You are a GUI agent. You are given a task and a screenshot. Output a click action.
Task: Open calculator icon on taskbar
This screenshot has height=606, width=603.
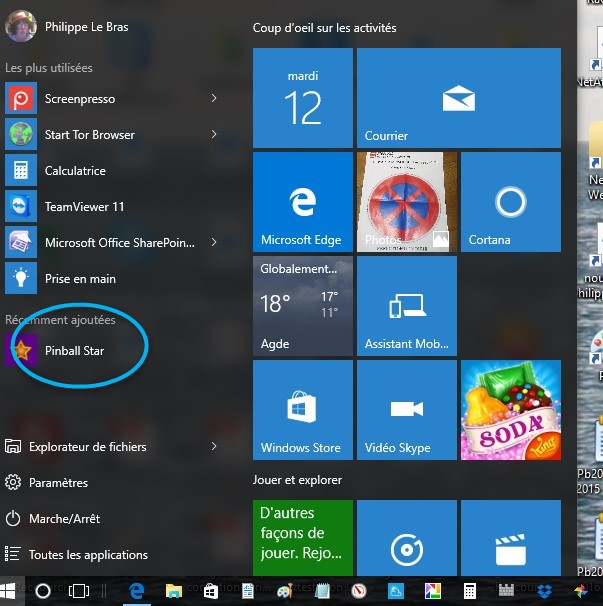(x=469, y=591)
